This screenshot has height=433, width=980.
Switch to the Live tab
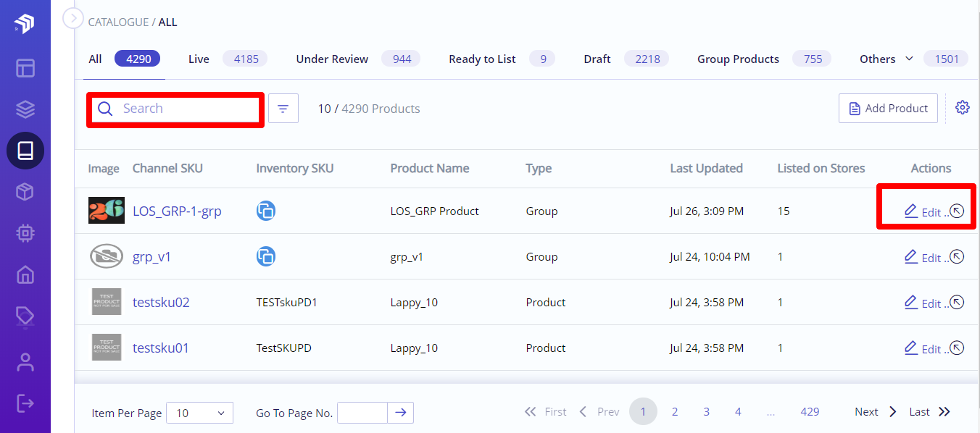pyautogui.click(x=228, y=59)
